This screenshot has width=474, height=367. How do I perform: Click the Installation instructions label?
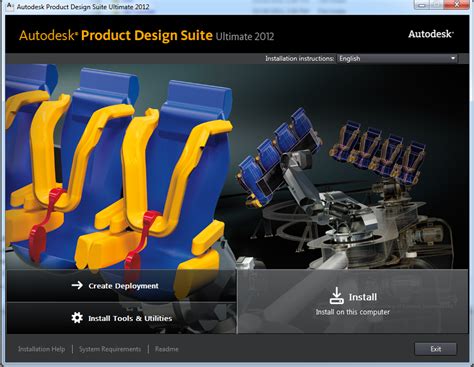coord(299,59)
